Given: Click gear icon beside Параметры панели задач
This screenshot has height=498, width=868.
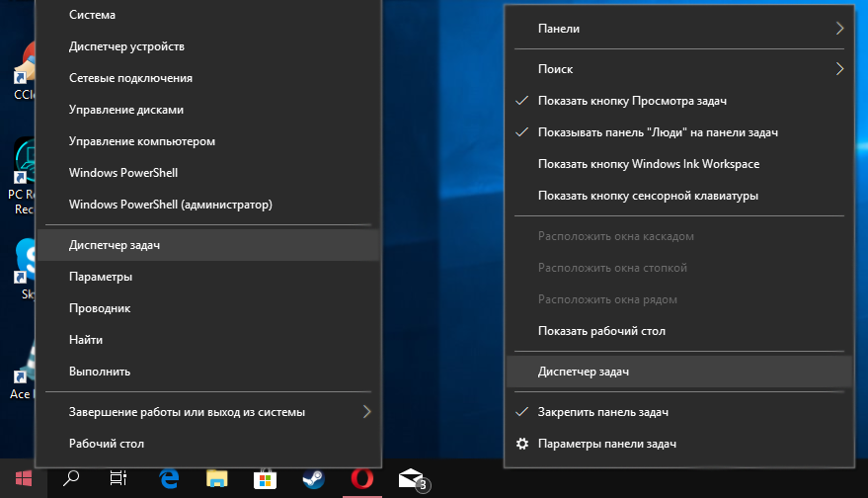Looking at the screenshot, I should coord(522,444).
